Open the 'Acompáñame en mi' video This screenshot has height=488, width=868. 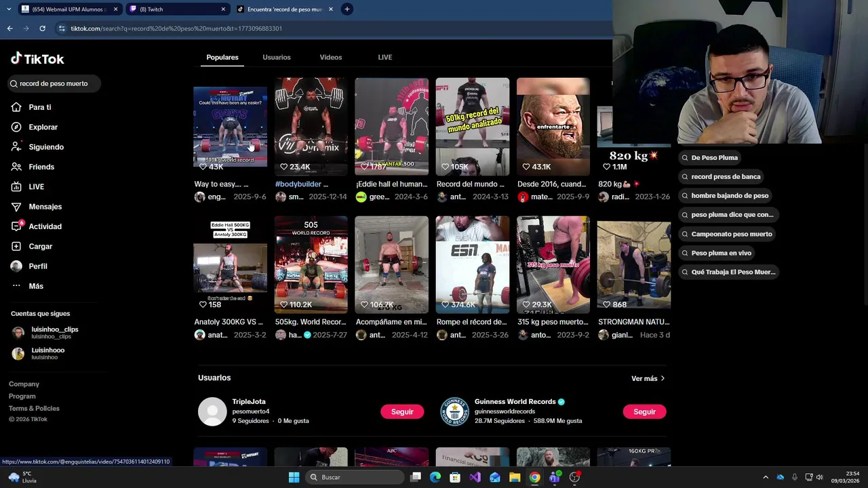391,264
